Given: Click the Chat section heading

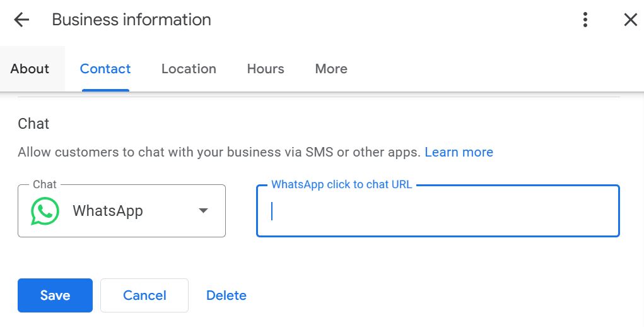Looking at the screenshot, I should click(33, 124).
